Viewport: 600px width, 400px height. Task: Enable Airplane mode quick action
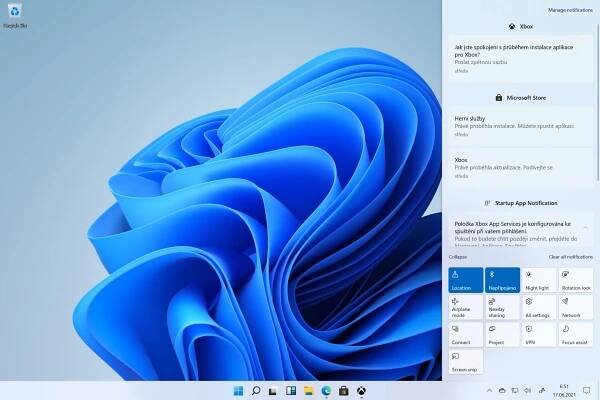[x=466, y=307]
